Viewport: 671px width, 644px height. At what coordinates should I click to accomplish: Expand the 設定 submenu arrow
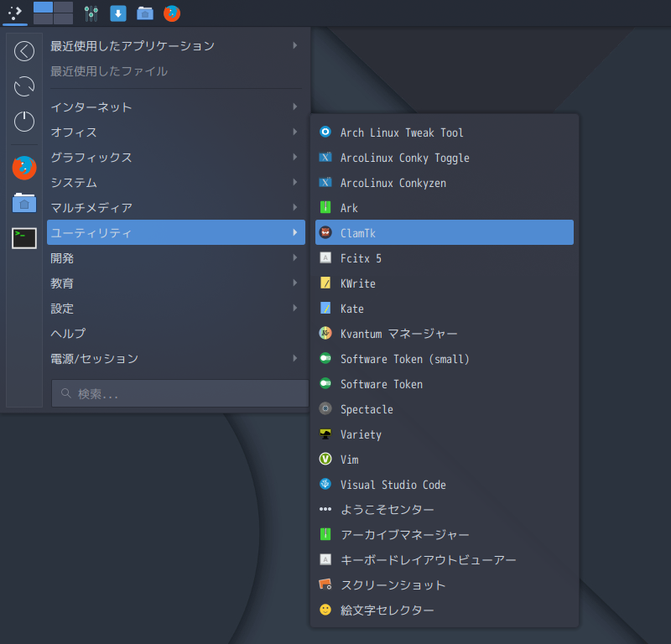click(295, 308)
